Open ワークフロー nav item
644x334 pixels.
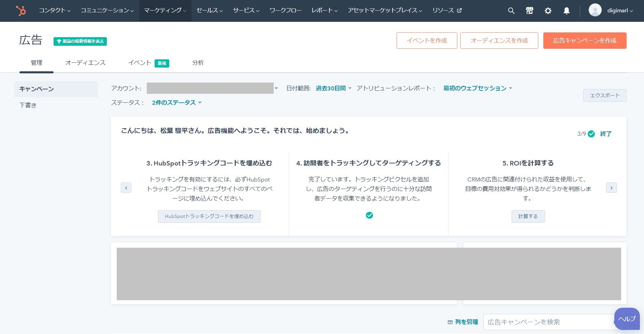285,11
